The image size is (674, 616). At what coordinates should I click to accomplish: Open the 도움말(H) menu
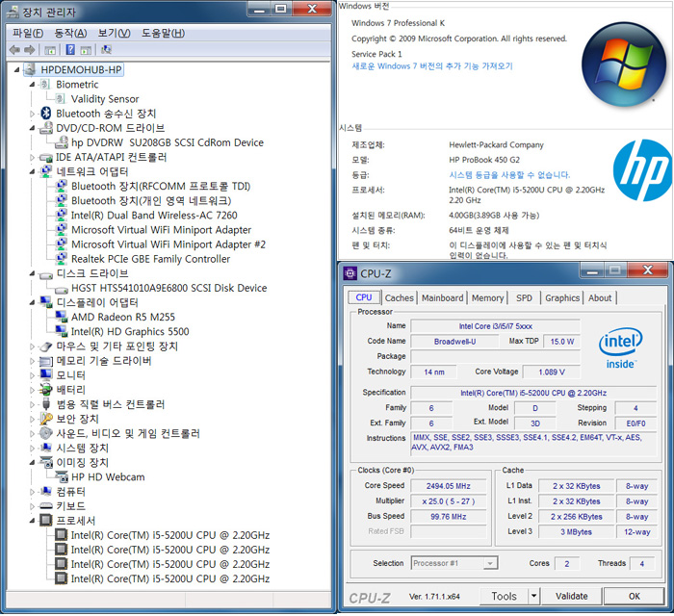pos(163,33)
